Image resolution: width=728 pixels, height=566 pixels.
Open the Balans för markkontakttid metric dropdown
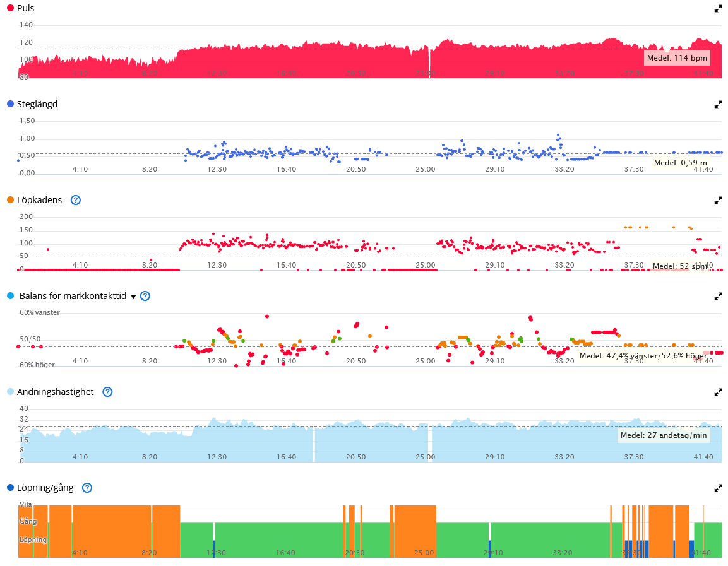133,297
